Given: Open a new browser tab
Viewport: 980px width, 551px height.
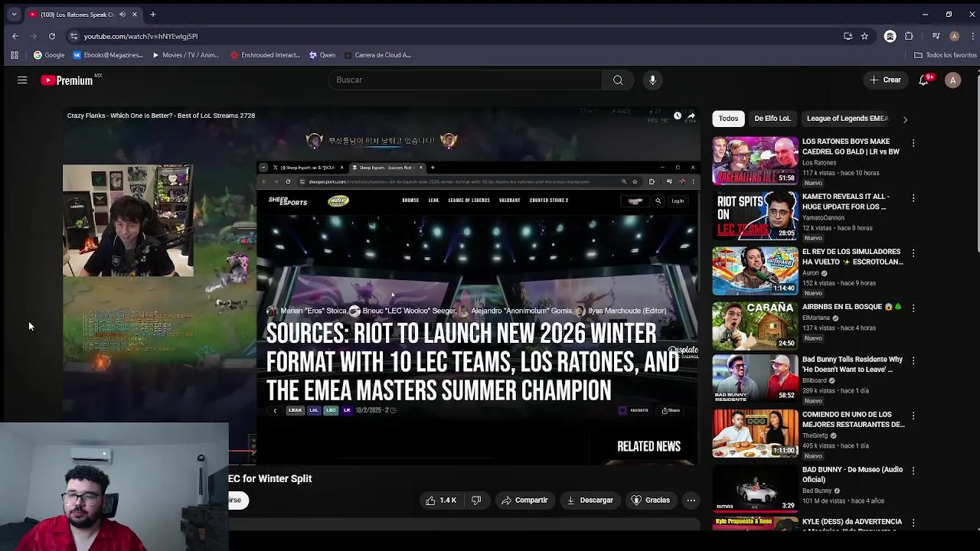Looking at the screenshot, I should tap(152, 15).
